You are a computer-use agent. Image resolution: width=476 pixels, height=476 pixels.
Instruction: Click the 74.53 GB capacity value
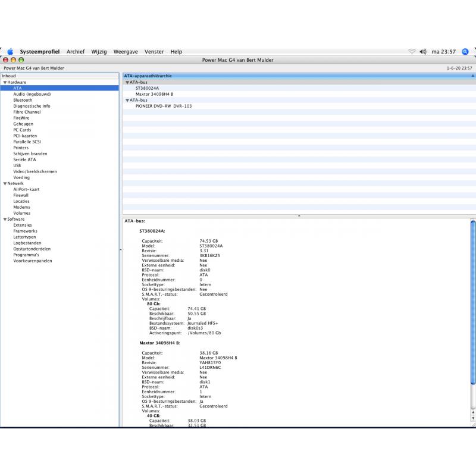209,241
